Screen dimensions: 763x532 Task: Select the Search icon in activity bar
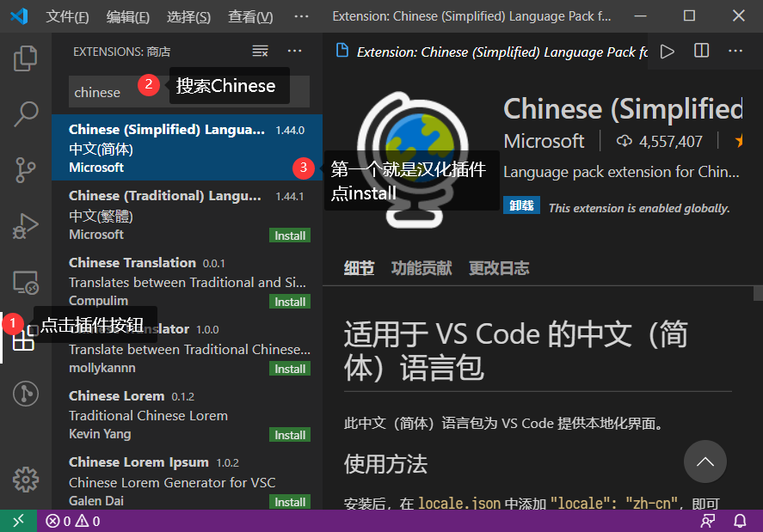click(x=25, y=113)
